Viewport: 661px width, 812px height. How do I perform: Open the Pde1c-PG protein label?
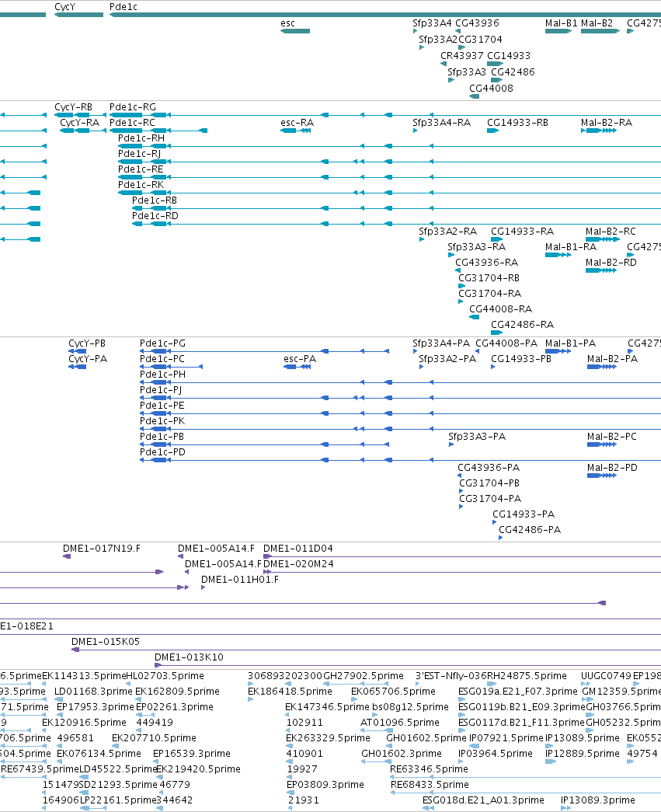coord(162,343)
